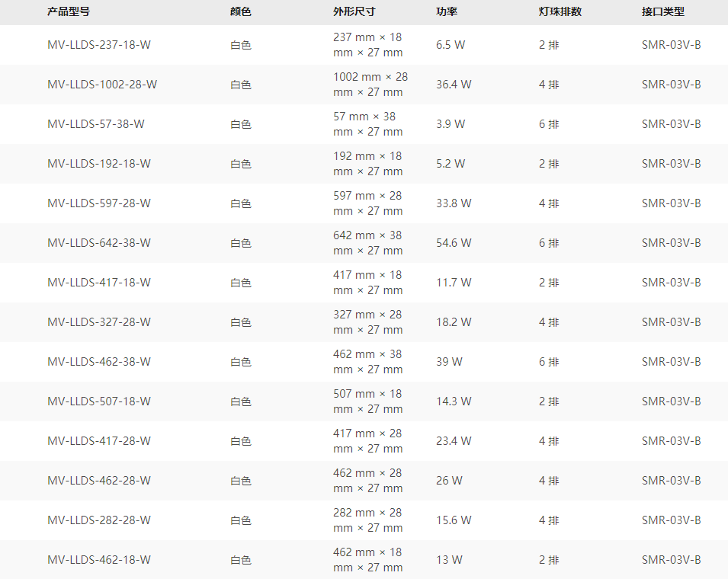Select the MV-LLDS-282-28-W row model
The height and width of the screenshot is (579, 728).
coord(99,520)
